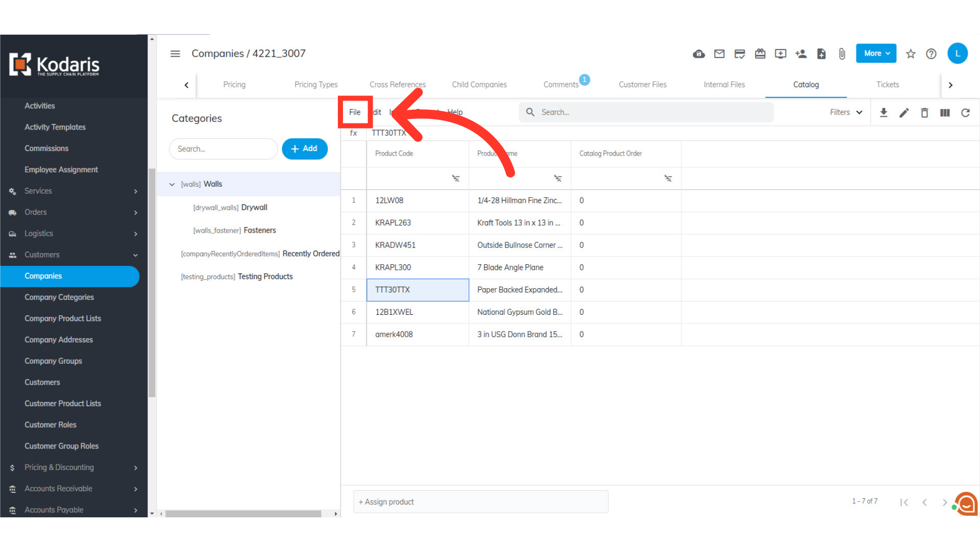Click the trash delete icon

pyautogui.click(x=924, y=113)
